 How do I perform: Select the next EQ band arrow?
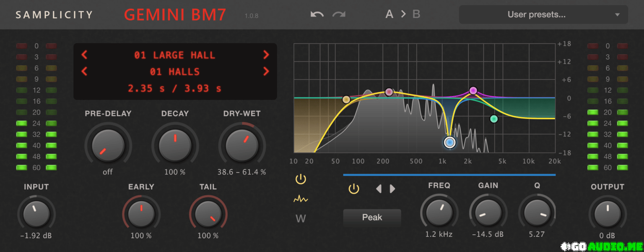[392, 189]
